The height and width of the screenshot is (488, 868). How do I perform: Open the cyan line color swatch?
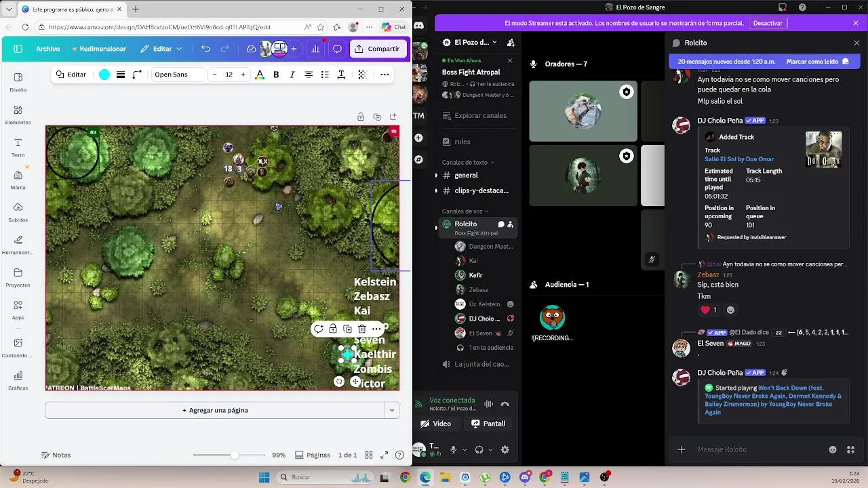104,75
